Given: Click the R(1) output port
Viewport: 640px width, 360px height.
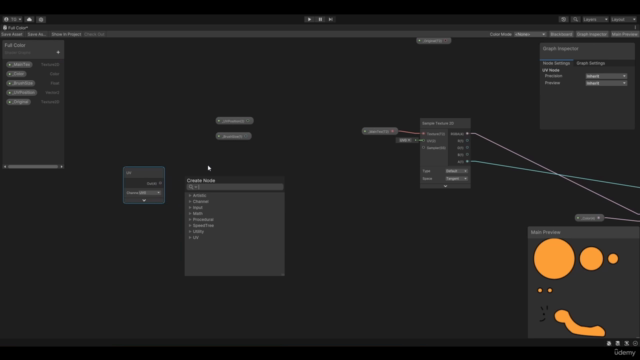Looking at the screenshot, I should 467,140.
